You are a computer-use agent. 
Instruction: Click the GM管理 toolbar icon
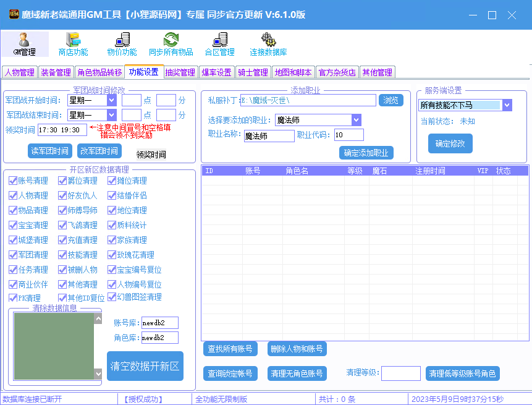[25, 40]
